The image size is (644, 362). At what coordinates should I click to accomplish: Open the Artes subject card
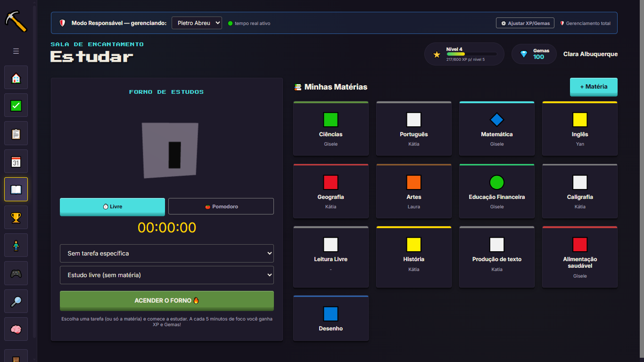coord(414,191)
